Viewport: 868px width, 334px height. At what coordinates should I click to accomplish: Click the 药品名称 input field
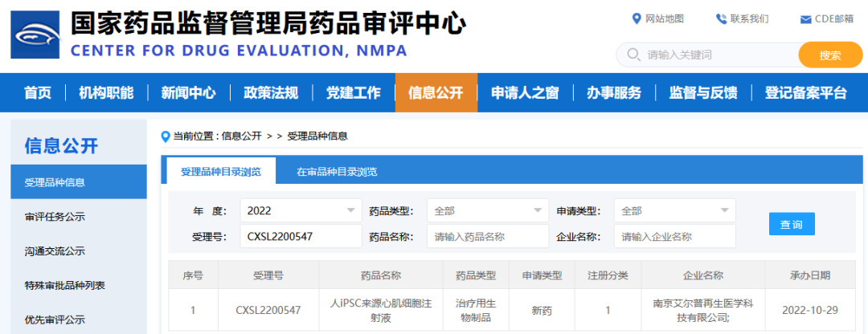pos(488,236)
